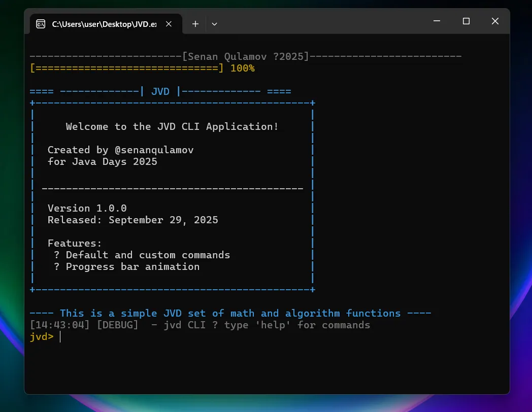Click the jvd> command prompt input
This screenshot has width=532, height=412.
[x=60, y=337]
